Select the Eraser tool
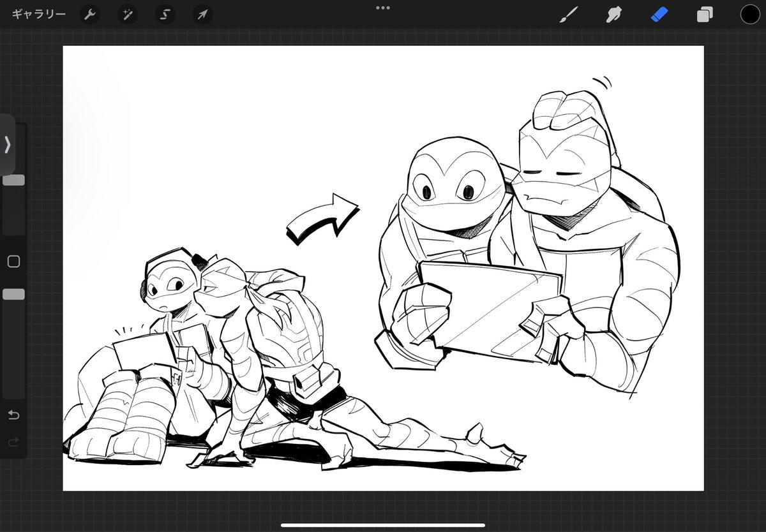 (659, 15)
